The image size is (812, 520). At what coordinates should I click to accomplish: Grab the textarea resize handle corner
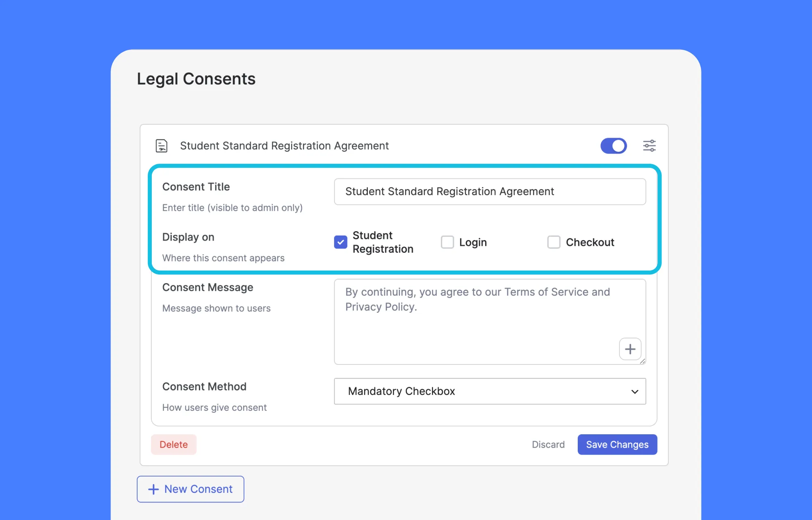(642, 361)
